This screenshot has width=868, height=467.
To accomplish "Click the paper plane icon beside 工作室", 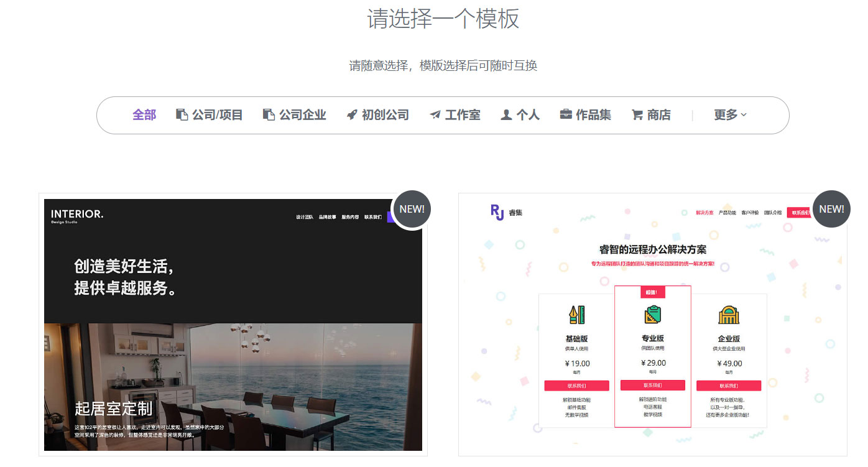I will pyautogui.click(x=434, y=114).
